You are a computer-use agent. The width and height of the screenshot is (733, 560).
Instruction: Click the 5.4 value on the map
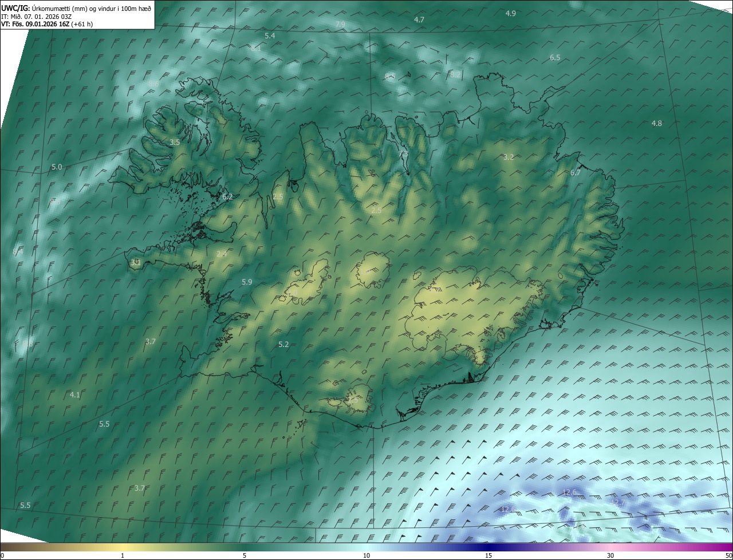[x=270, y=36]
